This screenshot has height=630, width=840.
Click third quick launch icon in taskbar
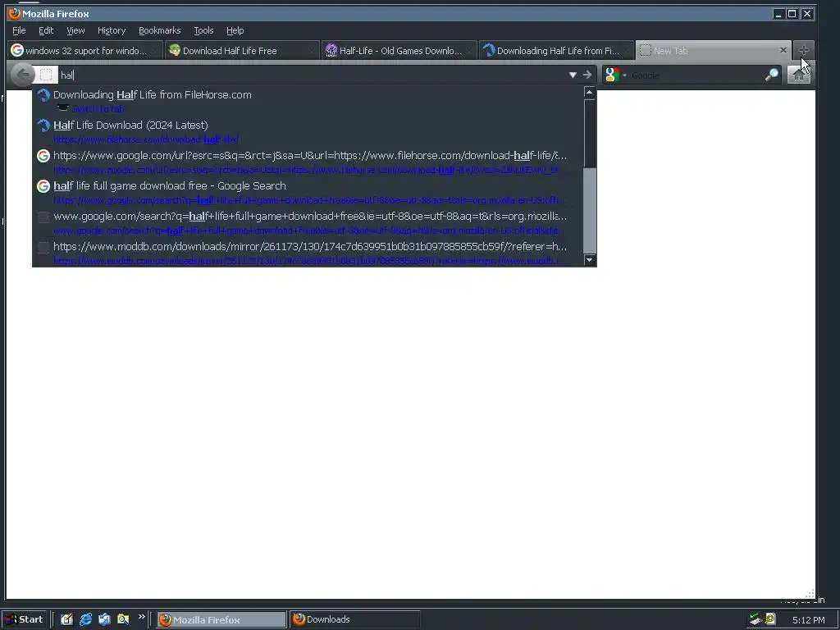104,619
